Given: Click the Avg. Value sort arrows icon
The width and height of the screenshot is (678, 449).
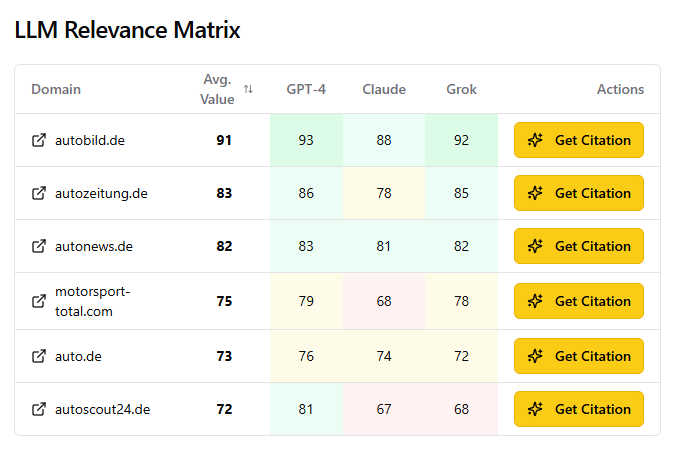Looking at the screenshot, I should 248,89.
